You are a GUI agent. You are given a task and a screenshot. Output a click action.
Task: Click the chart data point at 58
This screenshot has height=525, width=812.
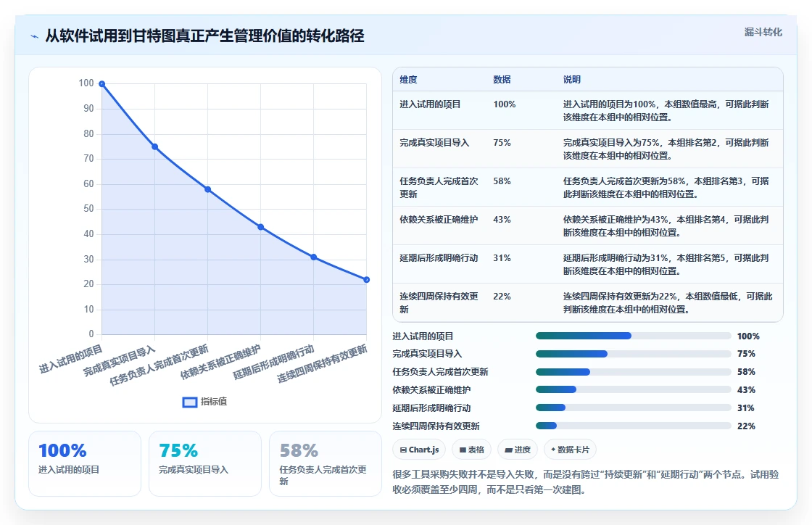(207, 189)
